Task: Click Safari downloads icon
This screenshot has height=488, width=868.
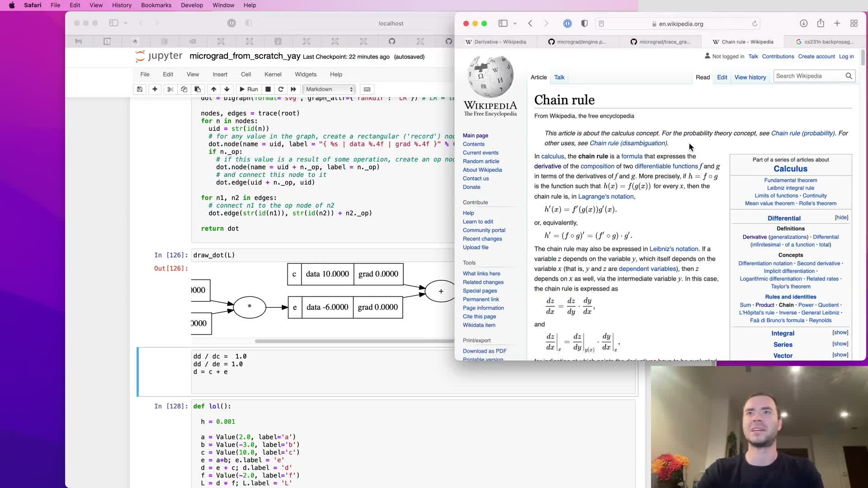Action: click(803, 23)
